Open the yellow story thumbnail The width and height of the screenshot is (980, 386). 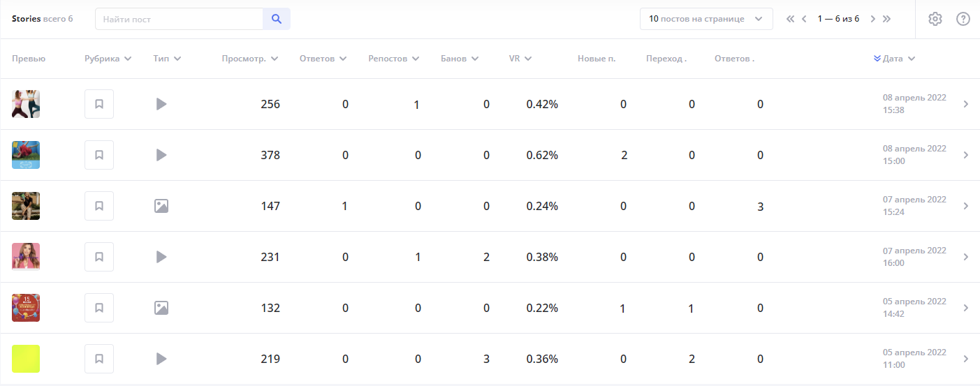[x=26, y=359]
